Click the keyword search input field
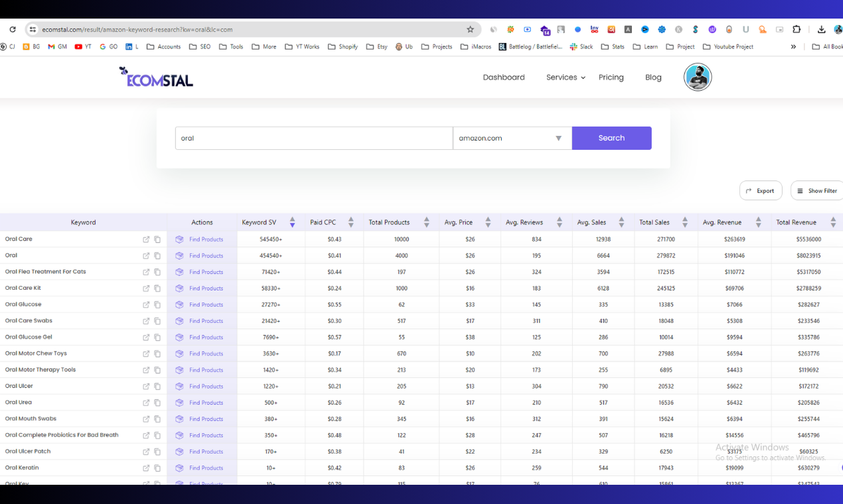Viewport: 843px width, 504px height. tap(314, 138)
